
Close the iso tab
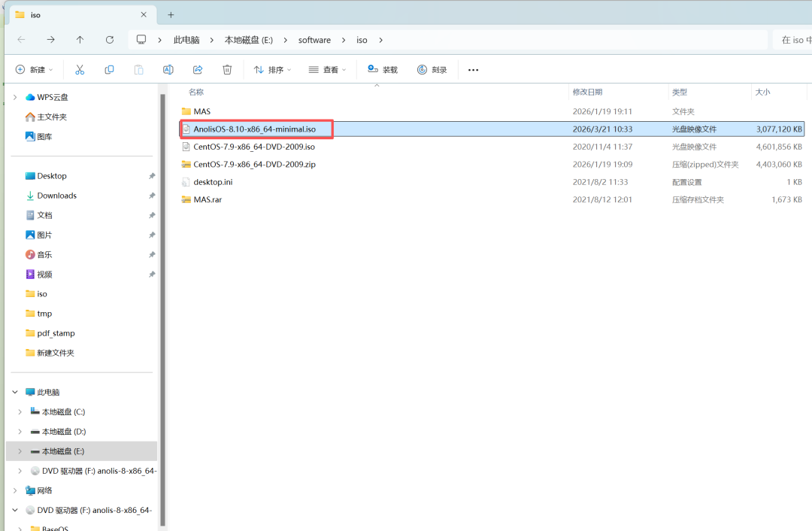[144, 14]
